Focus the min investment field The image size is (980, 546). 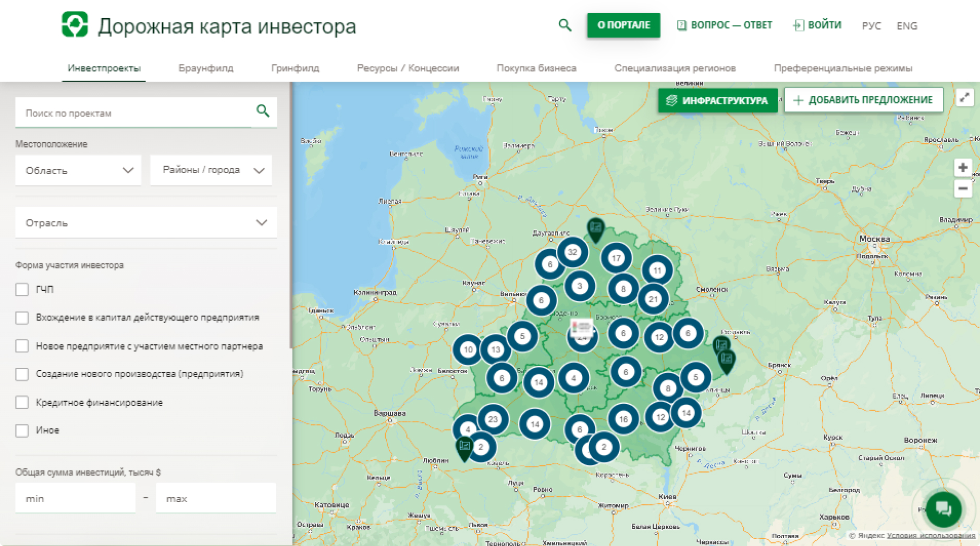[x=75, y=498]
